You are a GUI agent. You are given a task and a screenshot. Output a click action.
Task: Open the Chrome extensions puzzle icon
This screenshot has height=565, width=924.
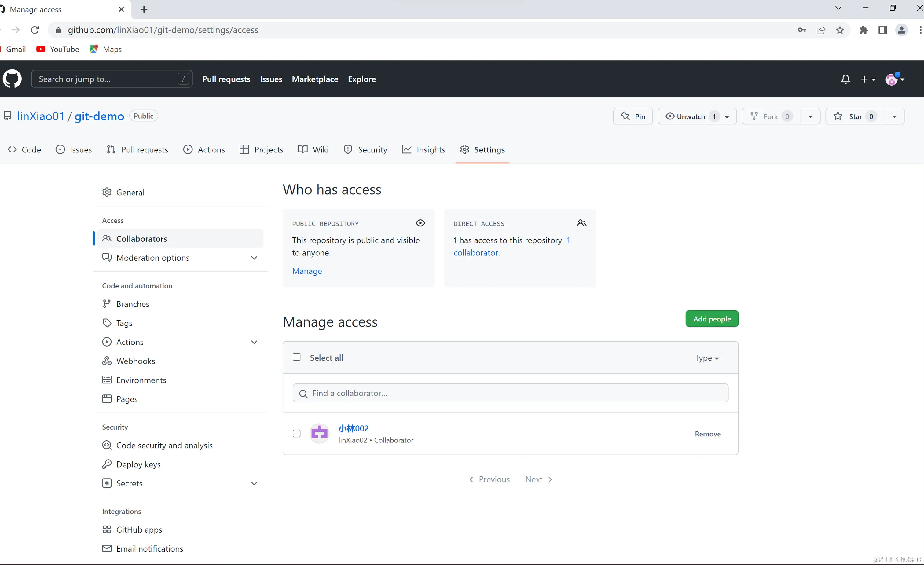864,30
